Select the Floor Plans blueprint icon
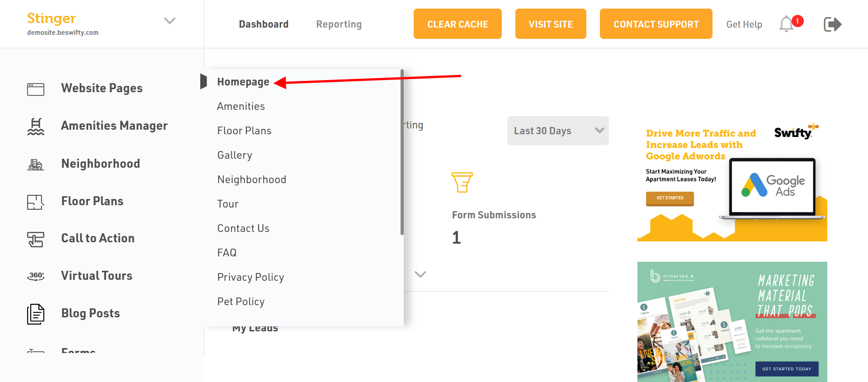 36,202
